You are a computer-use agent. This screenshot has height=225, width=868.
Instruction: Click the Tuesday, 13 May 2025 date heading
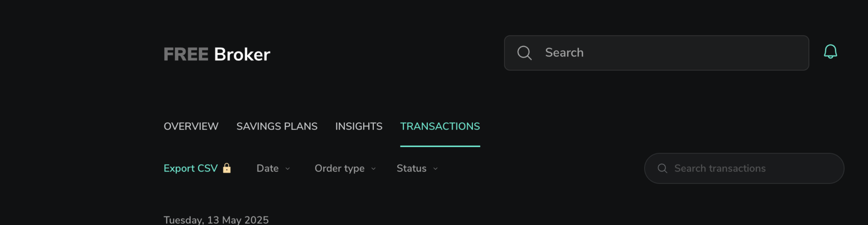(x=216, y=220)
